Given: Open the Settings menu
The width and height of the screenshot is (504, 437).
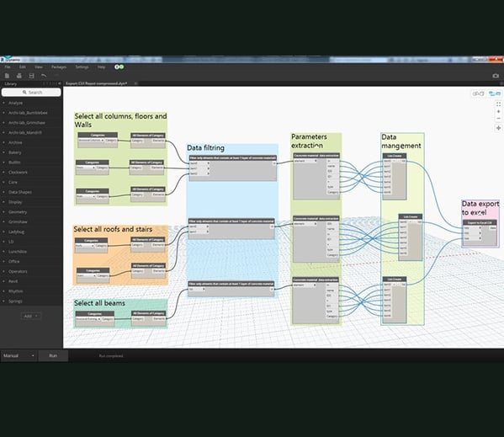Looking at the screenshot, I should (x=82, y=67).
